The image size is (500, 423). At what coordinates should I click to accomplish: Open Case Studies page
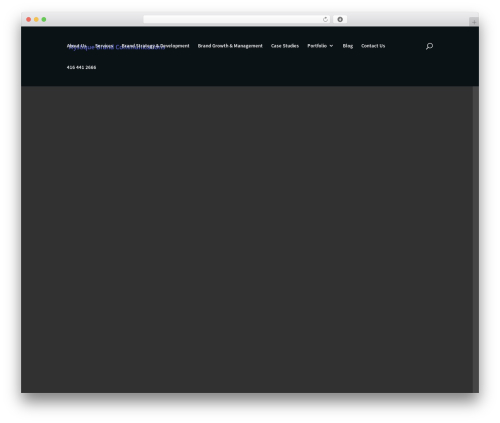click(285, 46)
